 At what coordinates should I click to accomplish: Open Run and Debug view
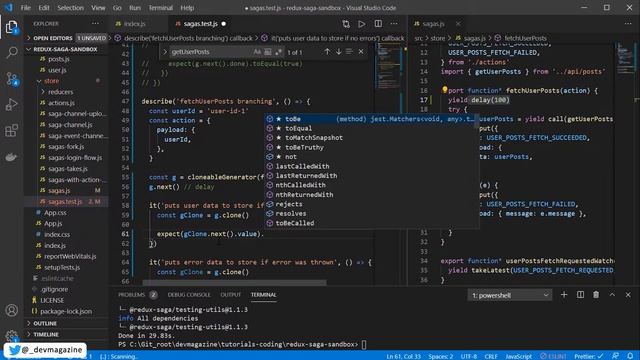click(11, 104)
